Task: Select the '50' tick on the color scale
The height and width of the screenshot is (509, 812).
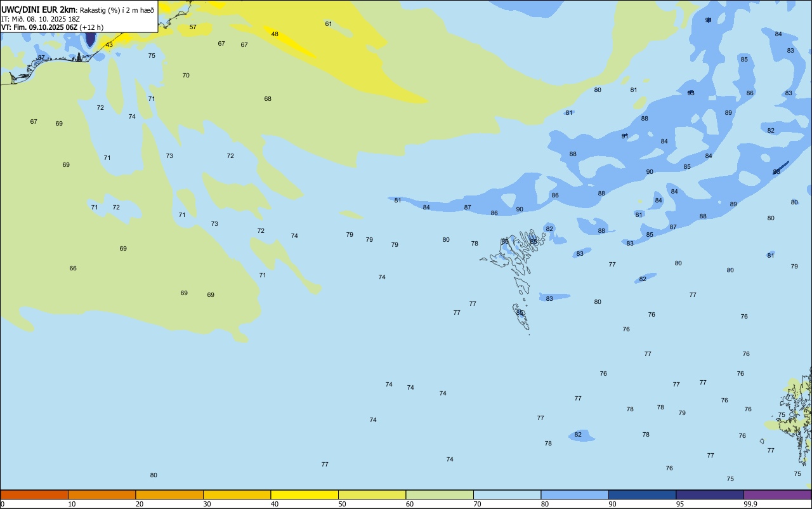Action: tap(342, 504)
